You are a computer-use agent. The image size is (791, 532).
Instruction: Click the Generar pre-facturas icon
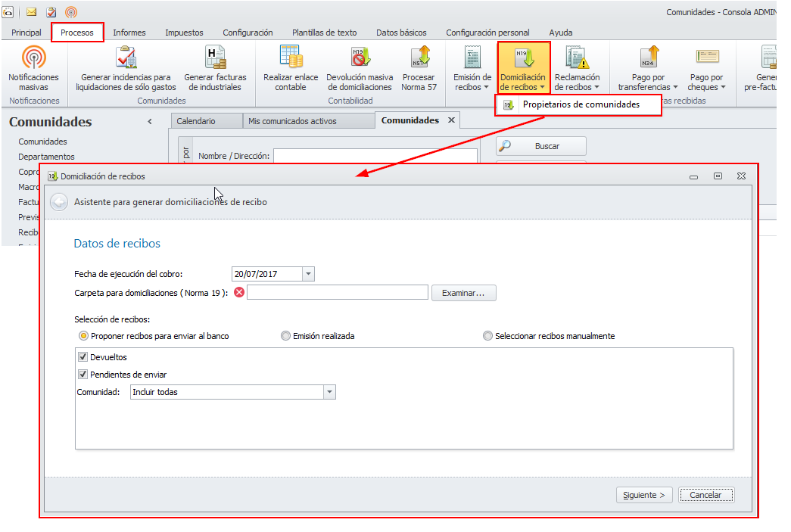(768, 57)
